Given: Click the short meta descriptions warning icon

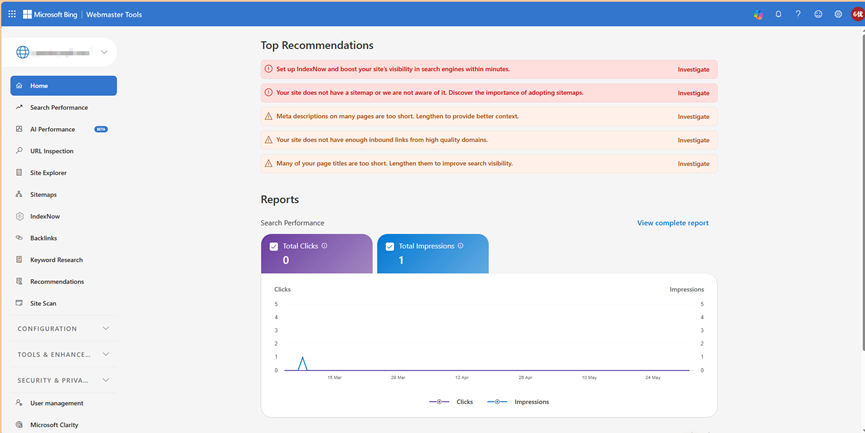Looking at the screenshot, I should [269, 116].
